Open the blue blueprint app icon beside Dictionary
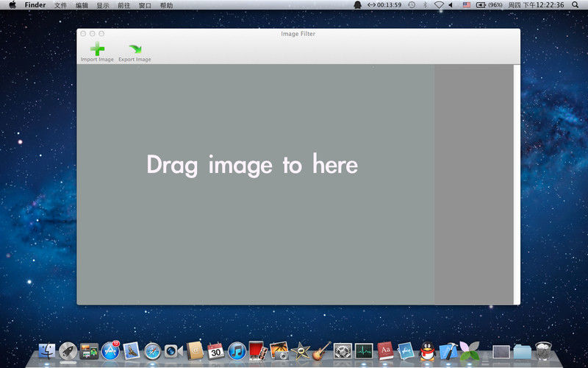The image size is (588, 368). (x=406, y=351)
